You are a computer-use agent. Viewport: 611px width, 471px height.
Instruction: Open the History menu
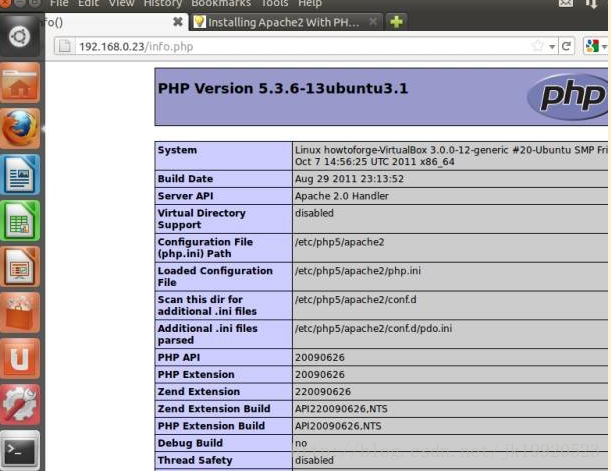point(162,4)
